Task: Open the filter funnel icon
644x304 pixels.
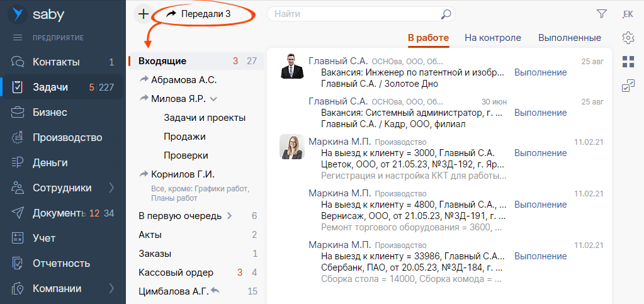Action: [x=602, y=14]
